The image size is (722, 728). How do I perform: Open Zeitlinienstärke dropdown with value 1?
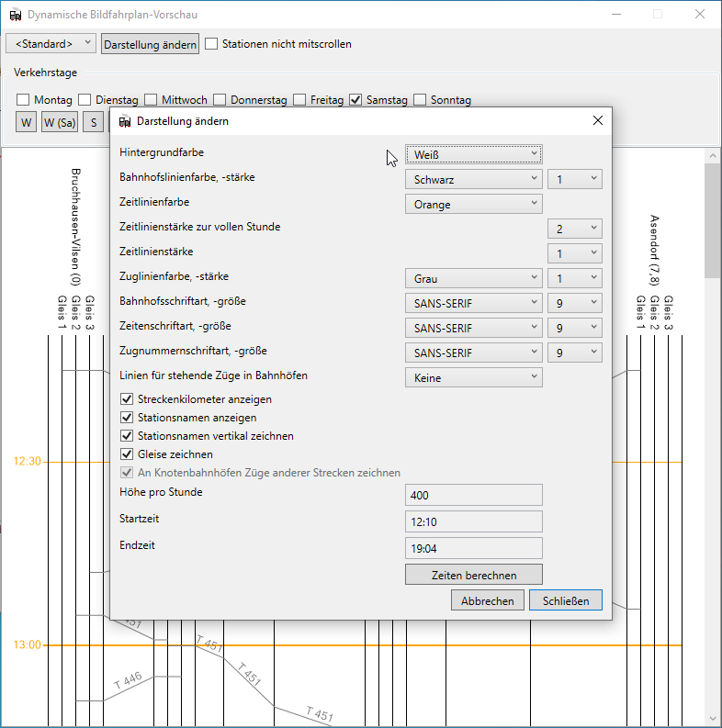coord(575,253)
